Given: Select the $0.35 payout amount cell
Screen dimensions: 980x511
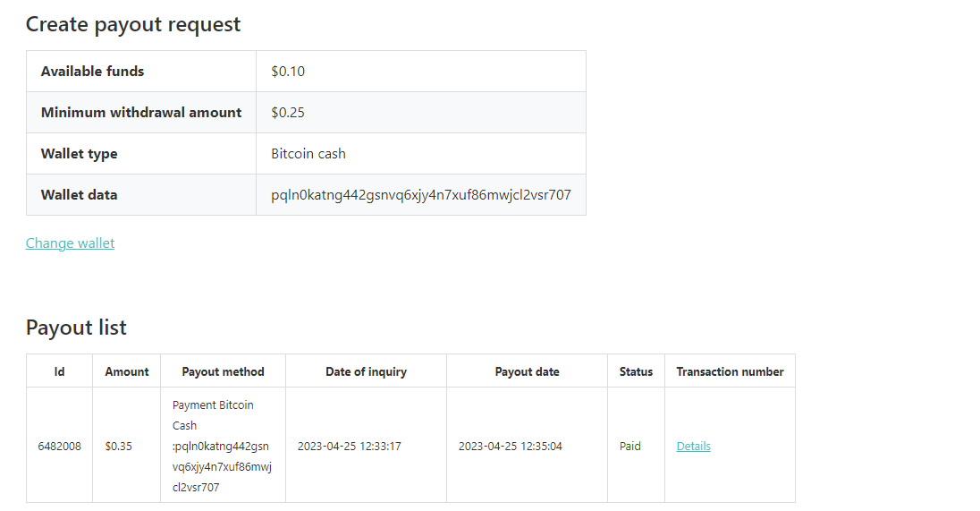Looking at the screenshot, I should click(x=118, y=447).
